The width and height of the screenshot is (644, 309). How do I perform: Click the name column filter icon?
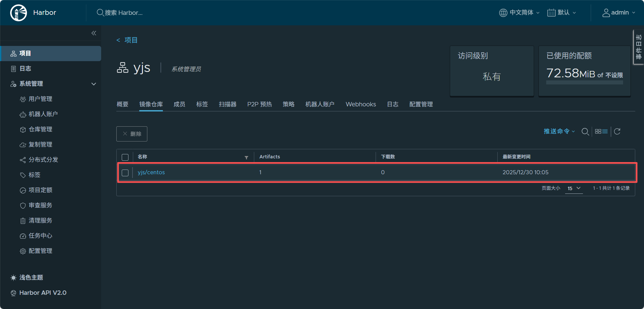pos(246,157)
